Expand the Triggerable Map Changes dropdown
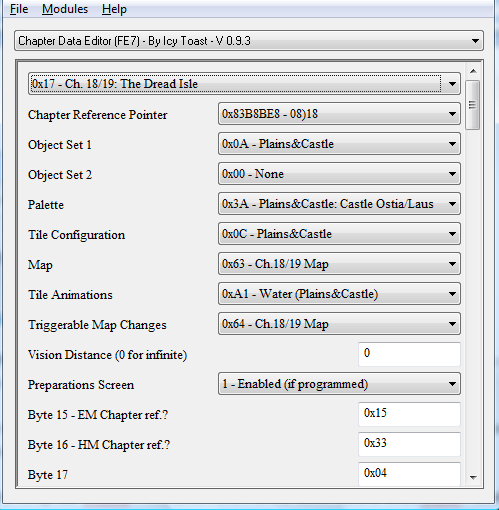The height and width of the screenshot is (510, 499). [339, 324]
